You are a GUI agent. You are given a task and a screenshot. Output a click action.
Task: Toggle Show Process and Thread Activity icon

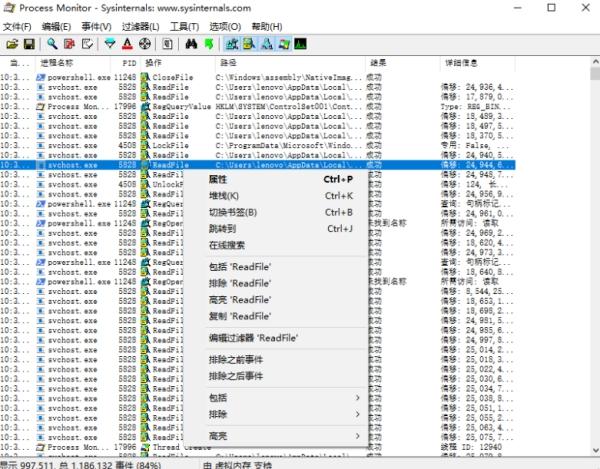pyautogui.click(x=284, y=44)
